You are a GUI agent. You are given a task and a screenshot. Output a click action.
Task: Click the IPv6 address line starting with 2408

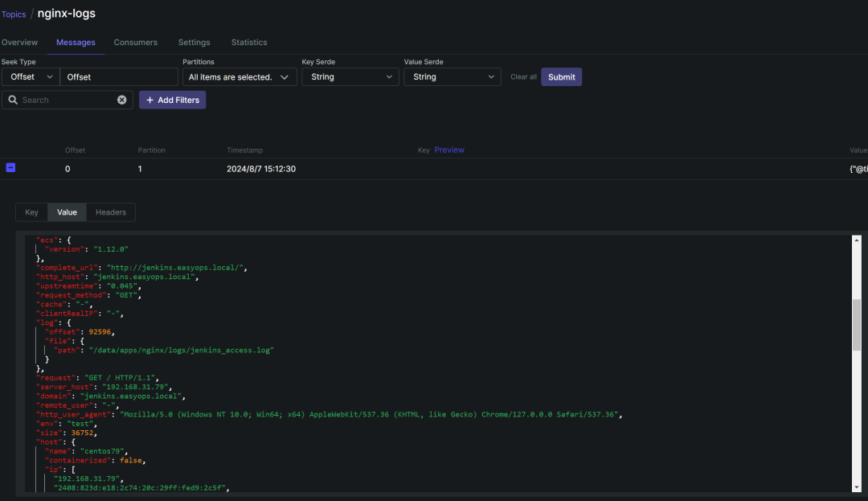click(141, 487)
